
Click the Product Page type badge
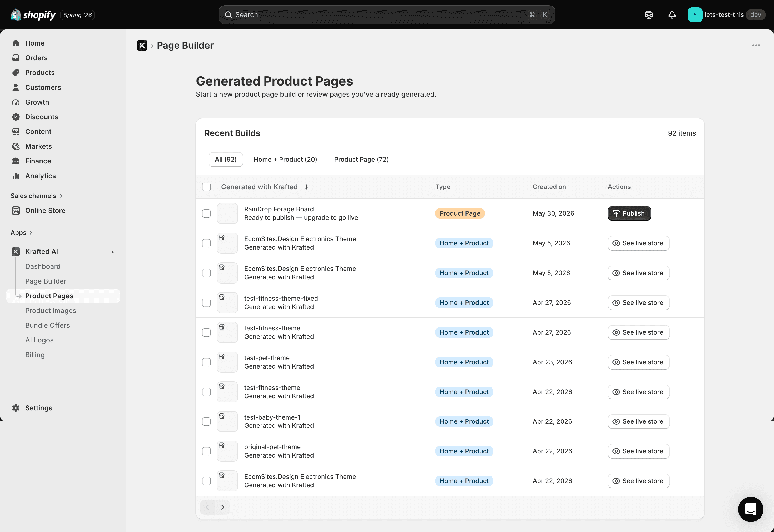(460, 213)
